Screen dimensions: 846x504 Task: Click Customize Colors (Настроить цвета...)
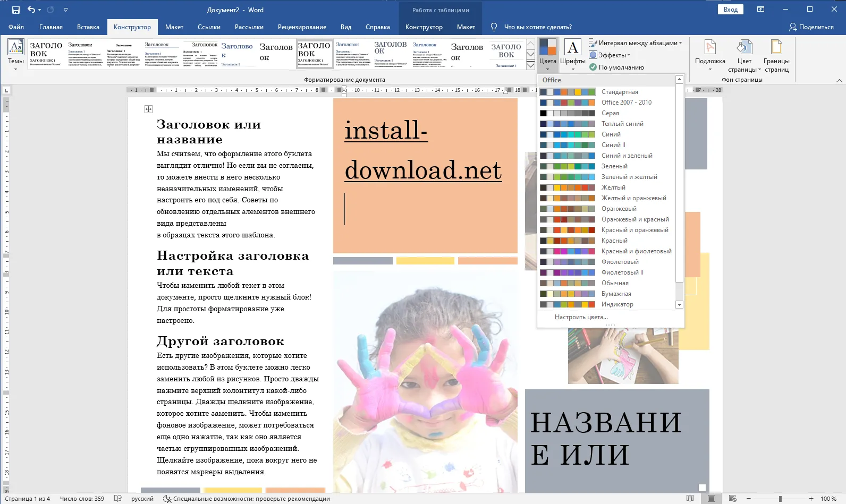tap(581, 317)
